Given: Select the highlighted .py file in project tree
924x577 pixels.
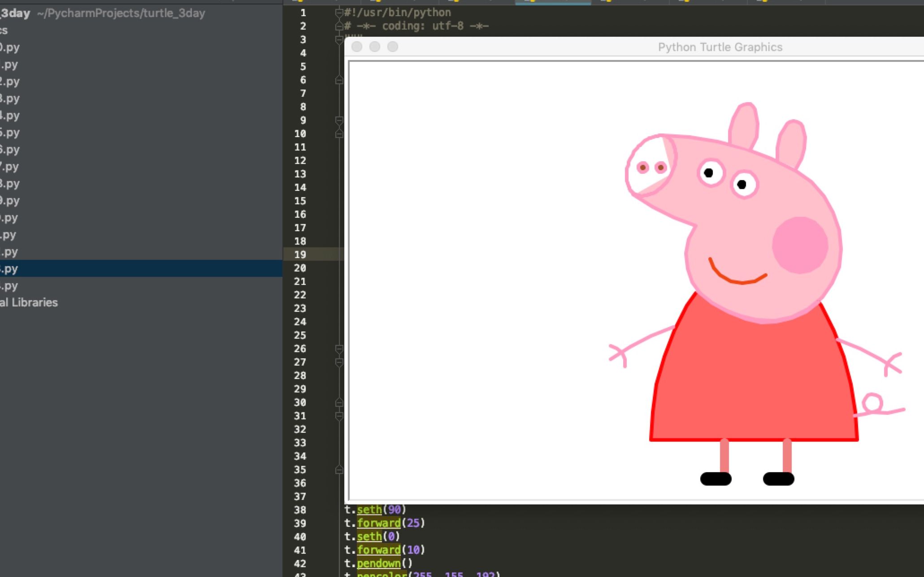Looking at the screenshot, I should tap(10, 269).
